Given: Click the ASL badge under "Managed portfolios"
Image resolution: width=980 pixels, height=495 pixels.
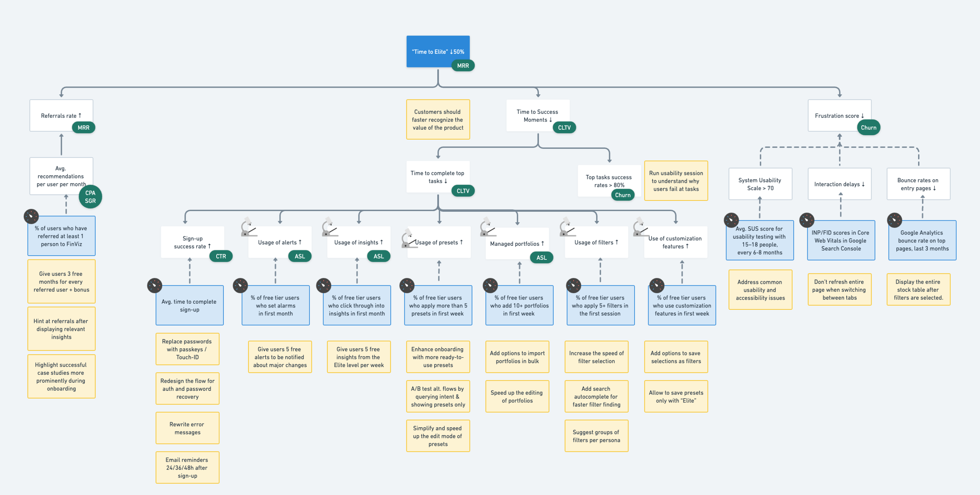Looking at the screenshot, I should pos(542,257).
